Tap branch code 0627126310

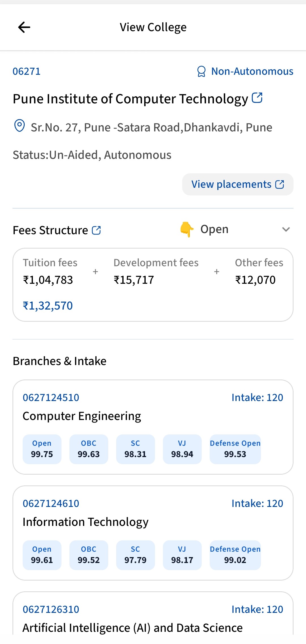(51, 609)
